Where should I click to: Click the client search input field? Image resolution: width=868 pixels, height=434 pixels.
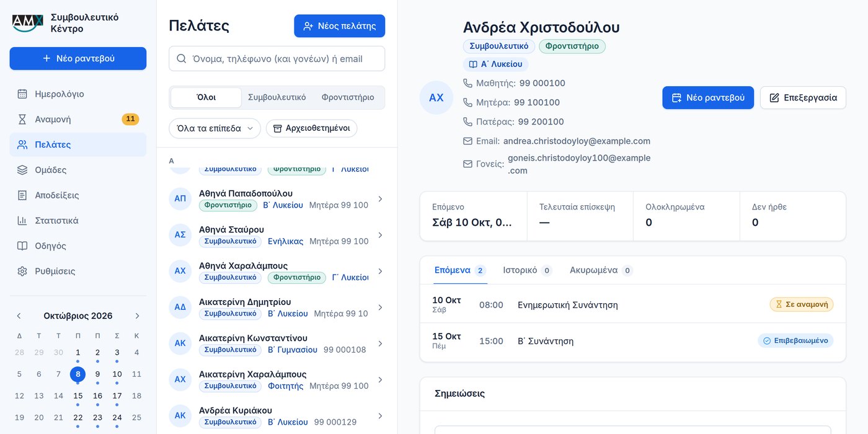[x=277, y=59]
